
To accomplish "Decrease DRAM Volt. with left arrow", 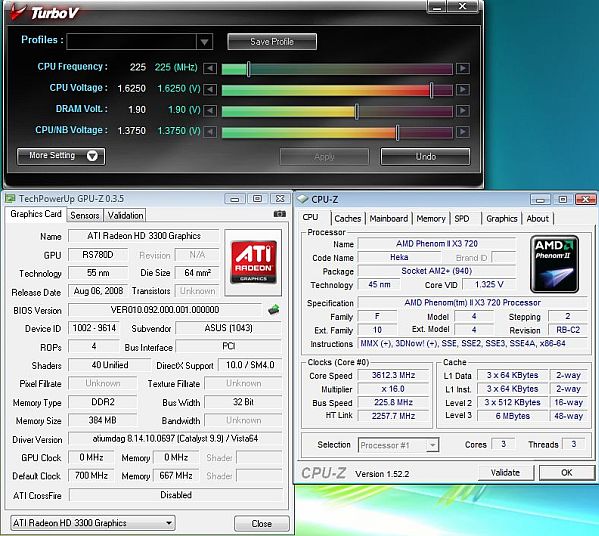I will pyautogui.click(x=210, y=111).
